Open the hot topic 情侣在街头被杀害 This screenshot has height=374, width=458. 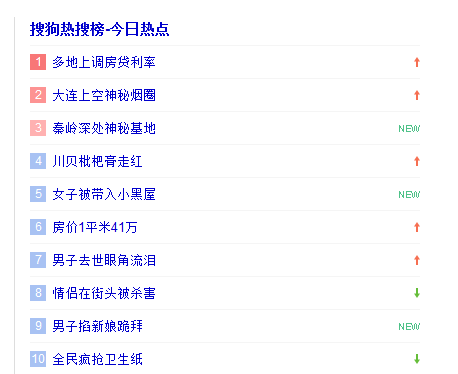pos(104,293)
